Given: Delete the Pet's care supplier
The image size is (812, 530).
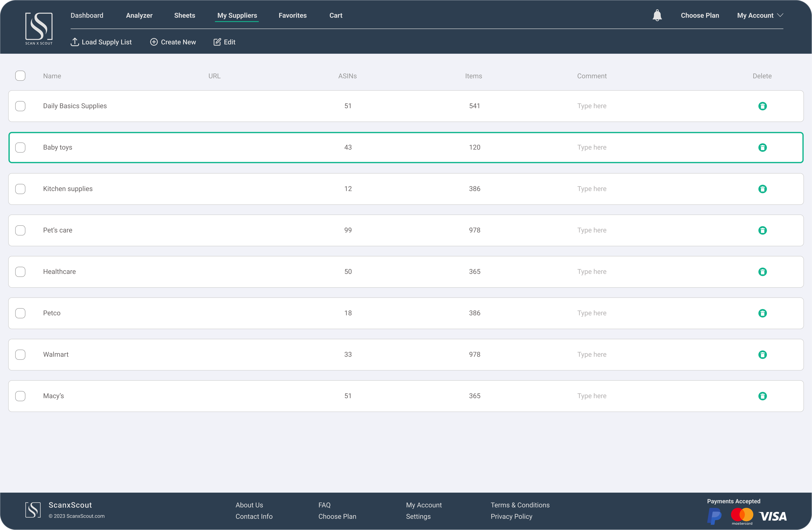Looking at the screenshot, I should point(763,231).
